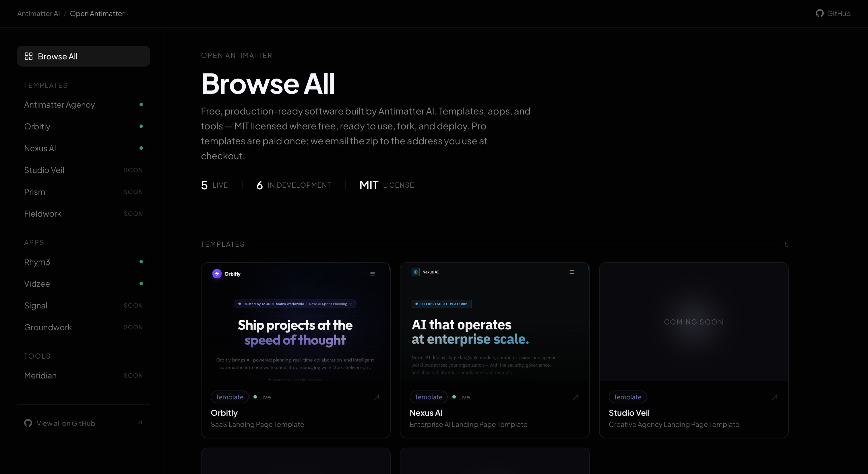The width and height of the screenshot is (868, 474).
Task: Open the Orbitly preview hamburger menu
Action: coord(372,274)
